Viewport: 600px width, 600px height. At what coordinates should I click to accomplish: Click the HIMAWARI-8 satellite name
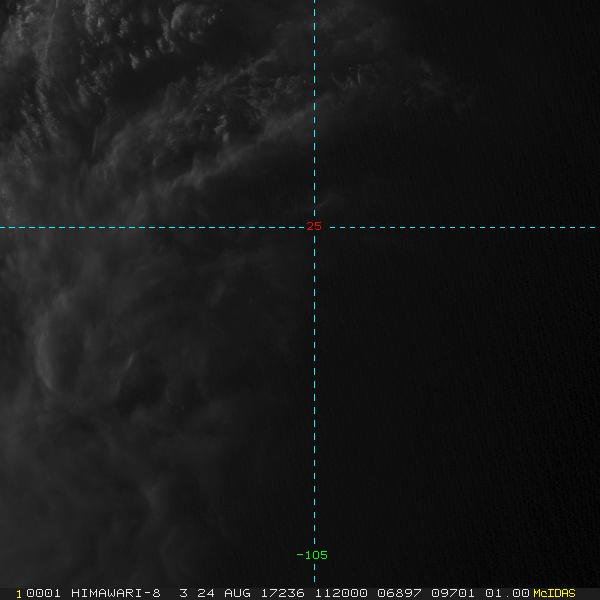point(116,593)
